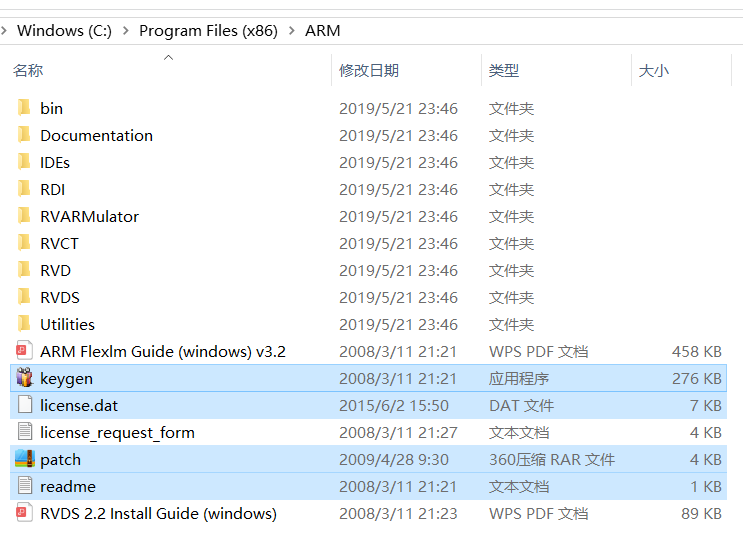Sort files by 修改日期 column header
Screen dimensions: 743x539
tap(369, 70)
